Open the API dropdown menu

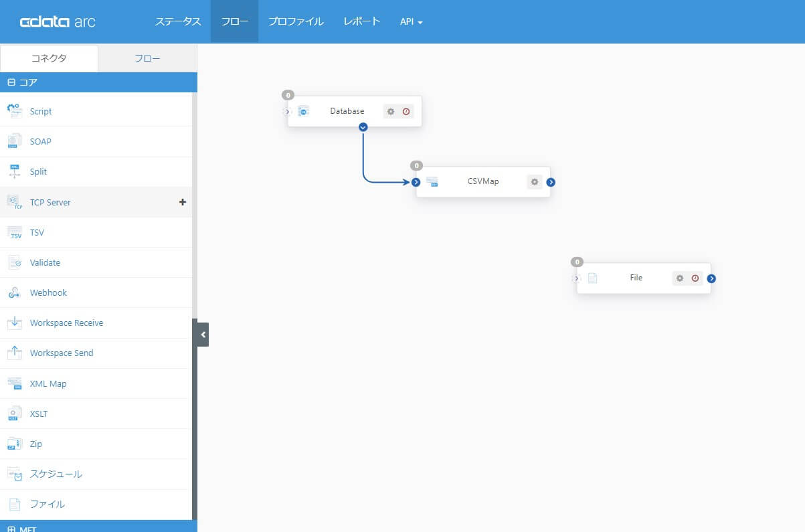[410, 21]
